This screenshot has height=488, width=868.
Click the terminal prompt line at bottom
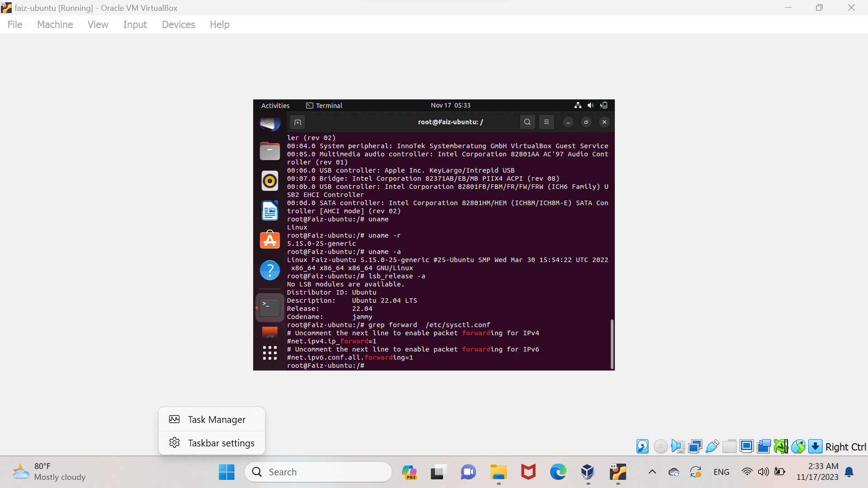pyautogui.click(x=325, y=366)
